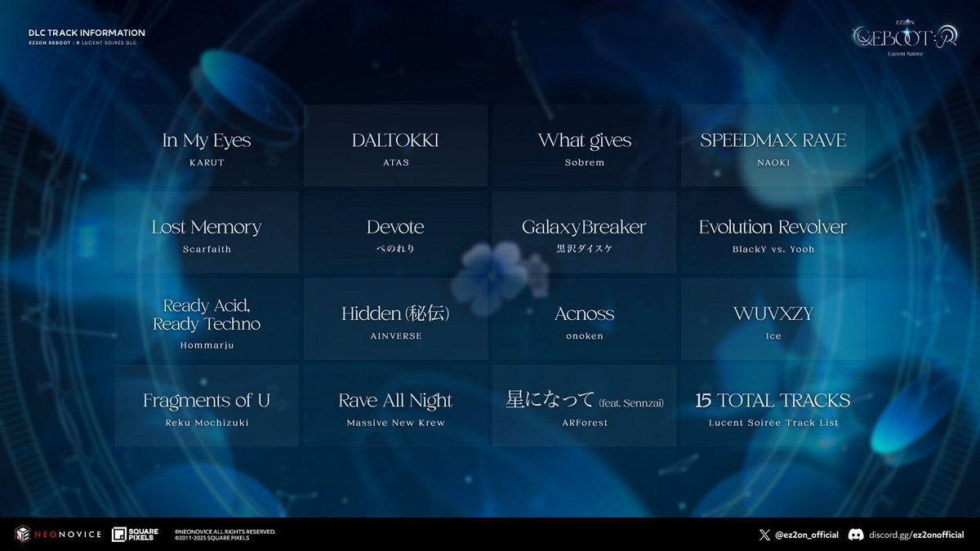
Task: Select the Fragments of U track card
Action: coord(206,406)
